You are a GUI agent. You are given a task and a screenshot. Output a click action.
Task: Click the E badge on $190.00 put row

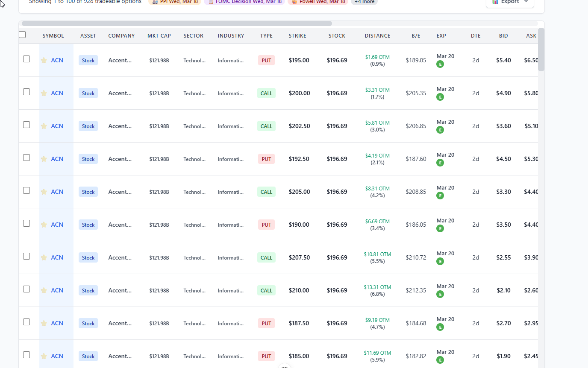(440, 228)
